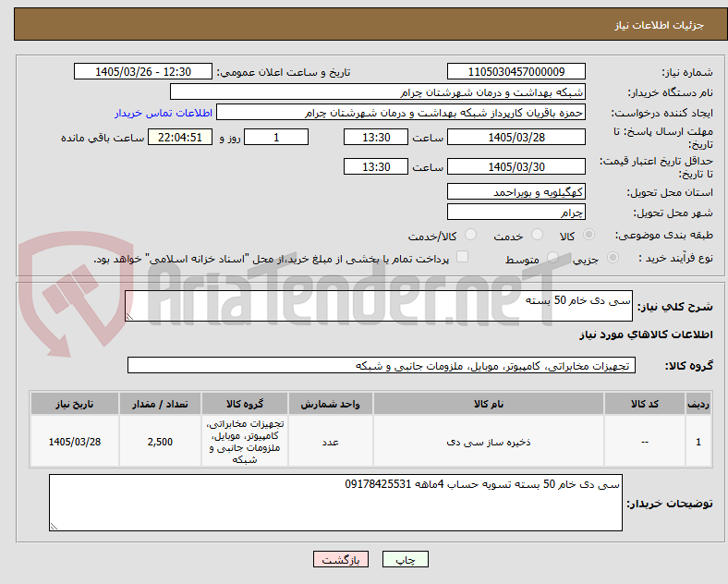This screenshot has height=584, width=728.
Task: Click the واحد شمارش column header
Action: (330, 404)
